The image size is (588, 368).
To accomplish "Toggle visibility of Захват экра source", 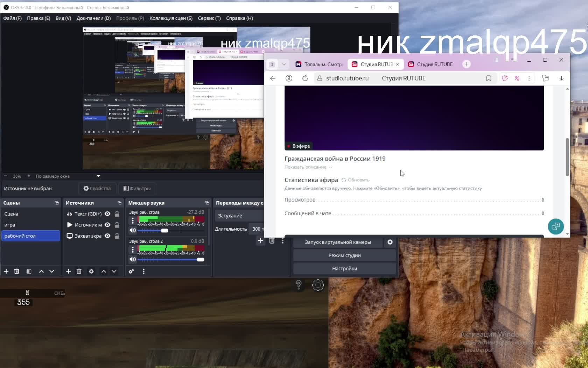I will click(107, 236).
